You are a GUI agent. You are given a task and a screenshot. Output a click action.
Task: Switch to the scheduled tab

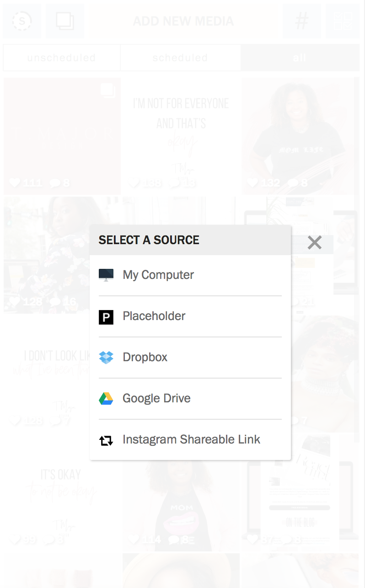[x=180, y=58]
